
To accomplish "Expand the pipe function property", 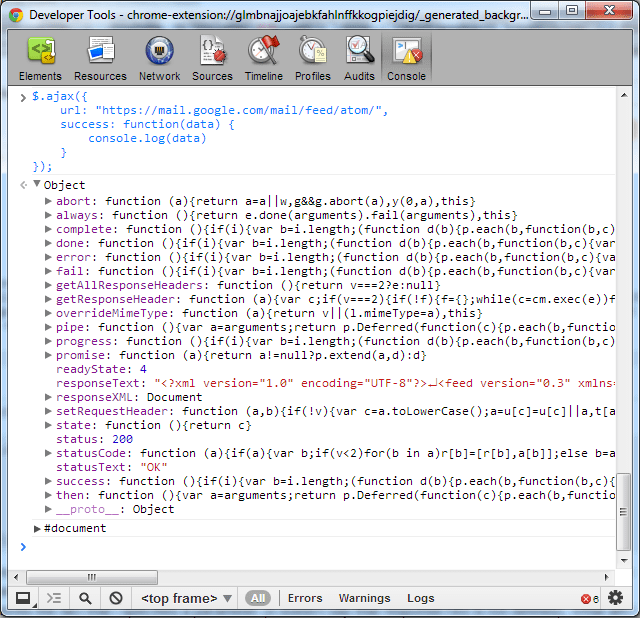I will pos(48,327).
